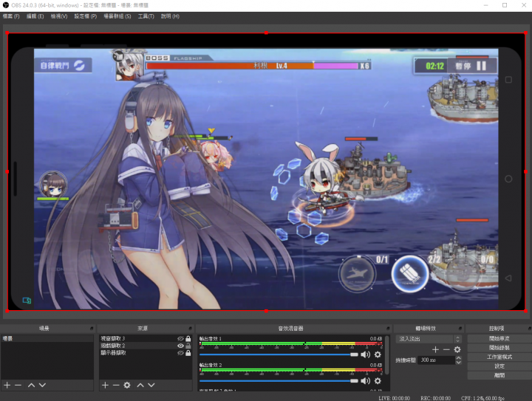Image resolution: width=532 pixels, height=401 pixels.
Task: Open the 工具 (T) menu
Action: (x=146, y=16)
